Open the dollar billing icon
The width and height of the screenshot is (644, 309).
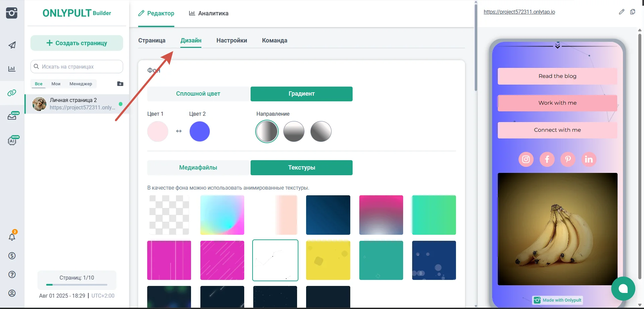(12, 256)
